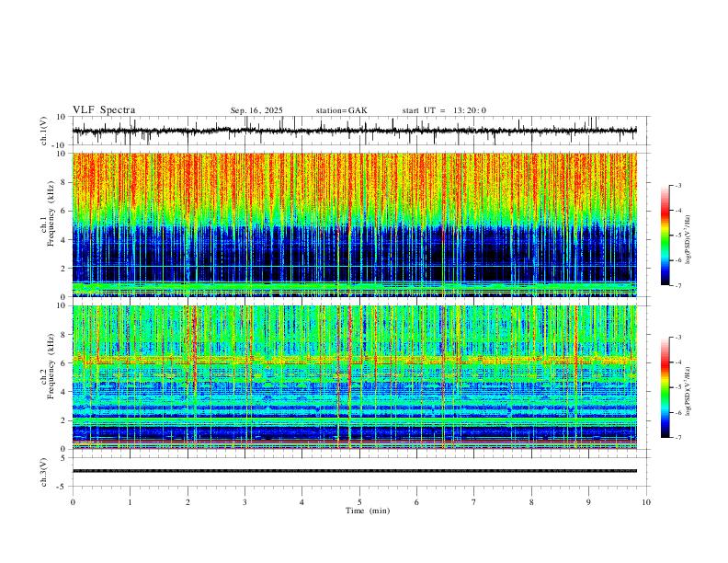Click the ch.3 black voltage trace
The height and width of the screenshot is (563, 728).
point(354,471)
